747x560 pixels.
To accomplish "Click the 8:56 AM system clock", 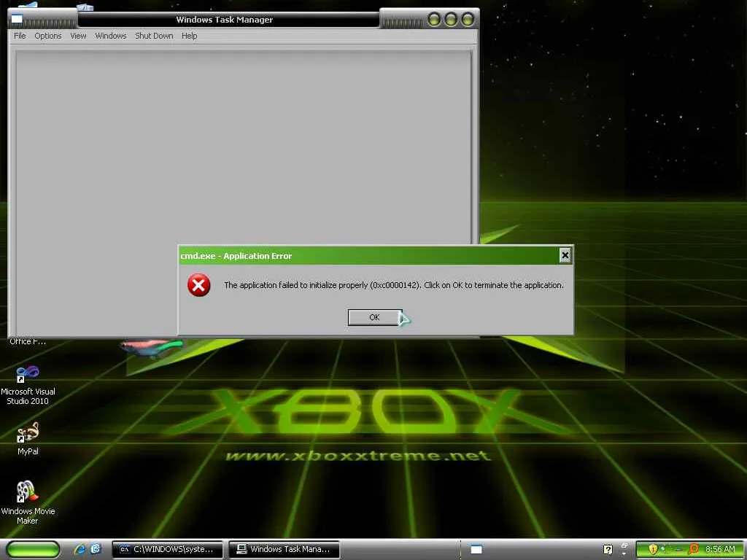I will (720, 549).
